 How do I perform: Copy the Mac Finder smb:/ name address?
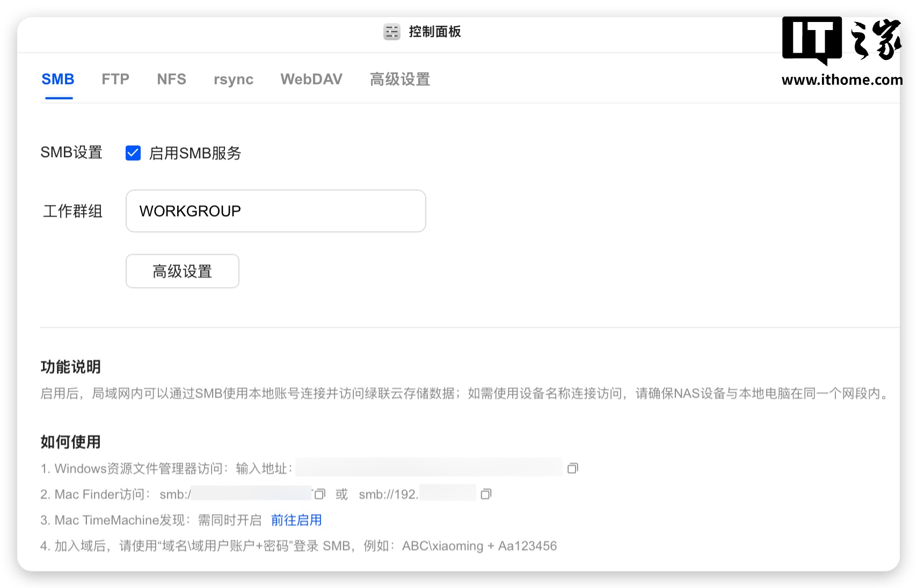pyautogui.click(x=320, y=494)
